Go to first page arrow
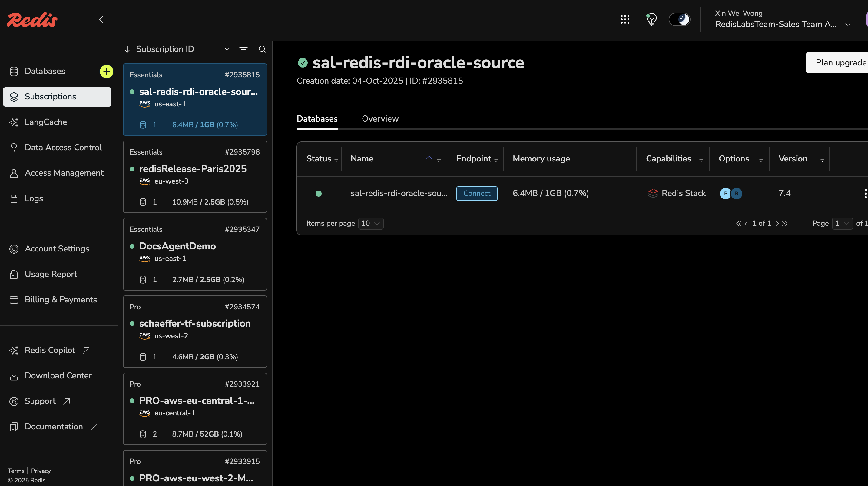Screen dimensions: 868x486 [739, 224]
